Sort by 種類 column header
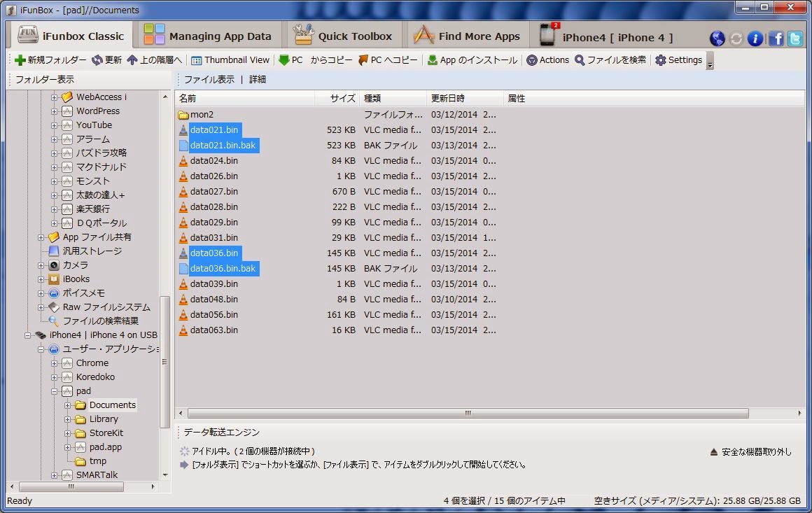The width and height of the screenshot is (812, 513). (393, 99)
